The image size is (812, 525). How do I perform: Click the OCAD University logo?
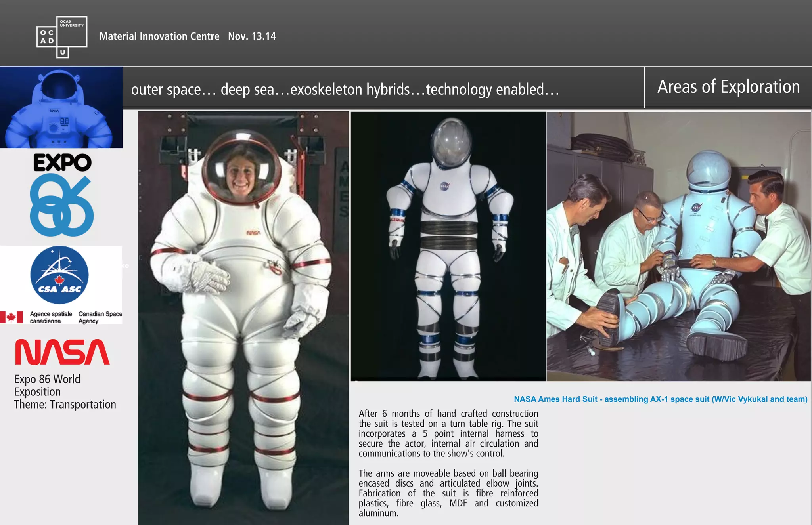coord(62,37)
